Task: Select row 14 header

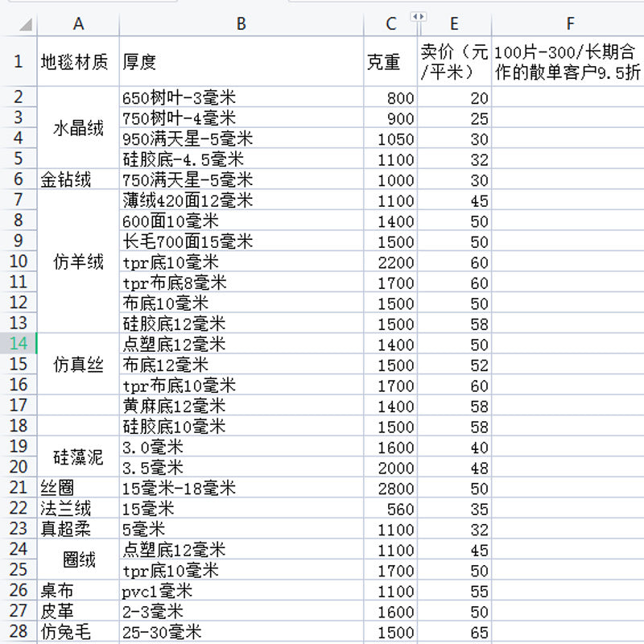Action: (18, 344)
